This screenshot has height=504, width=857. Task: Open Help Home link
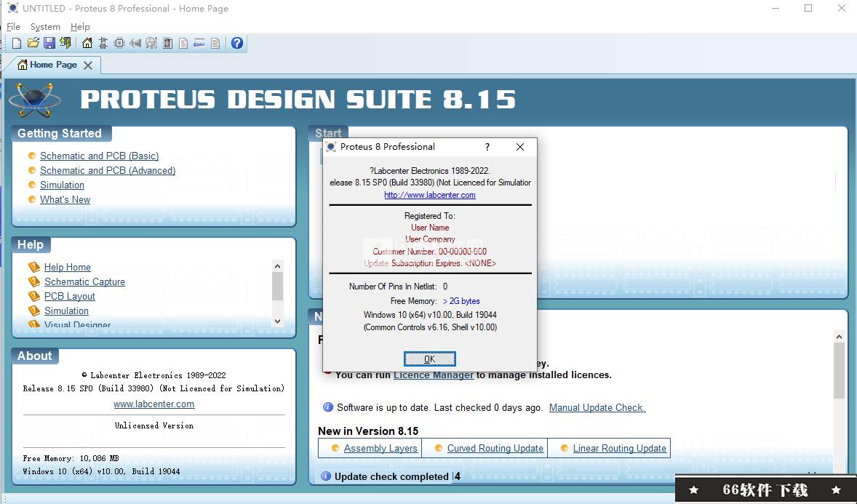coord(67,268)
